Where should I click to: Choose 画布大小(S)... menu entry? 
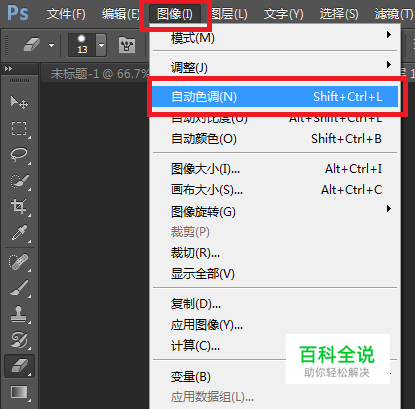click(275, 190)
